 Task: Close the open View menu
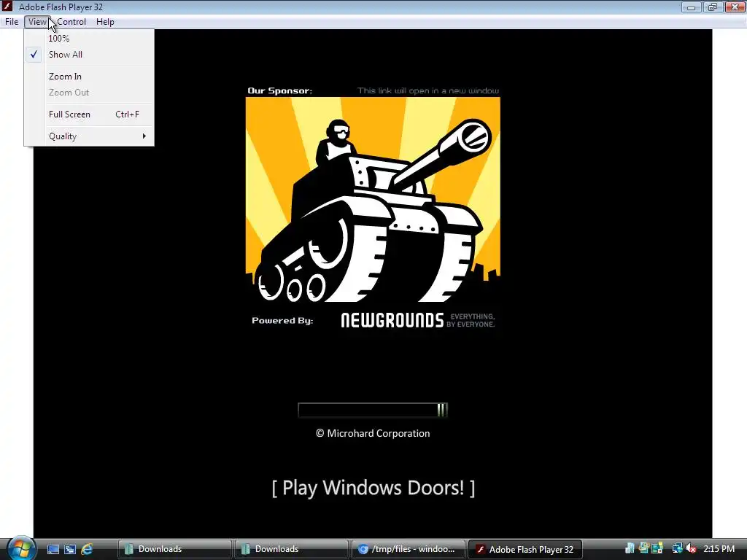pos(37,22)
